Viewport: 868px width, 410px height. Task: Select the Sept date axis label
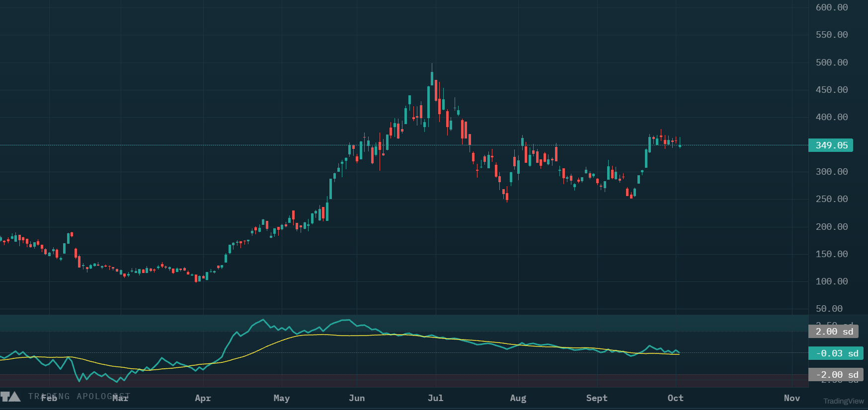[597, 398]
